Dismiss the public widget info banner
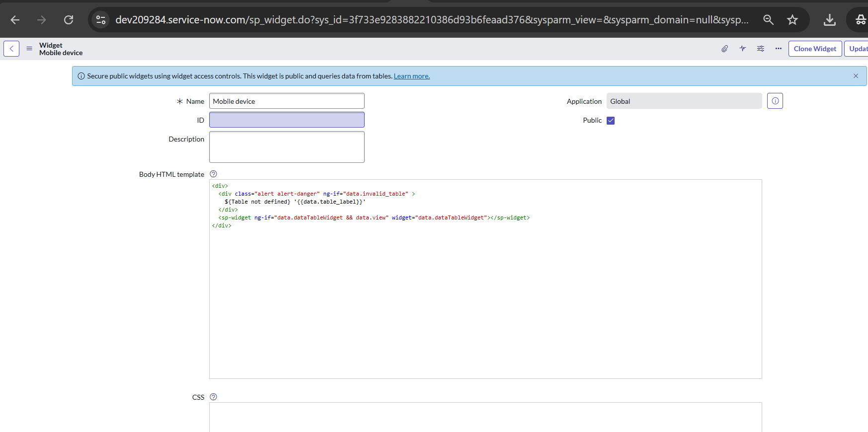Image resolution: width=868 pixels, height=432 pixels. click(856, 76)
